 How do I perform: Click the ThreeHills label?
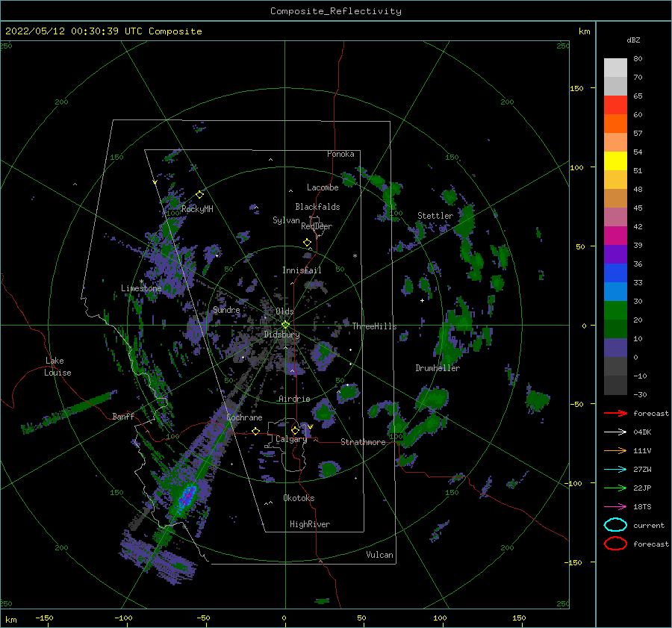click(375, 326)
